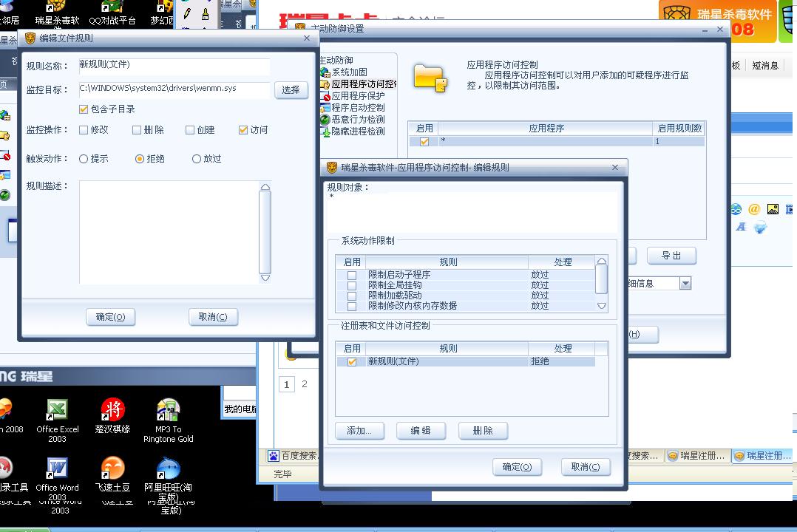
Task: Click 规则描述 scrollbar up arrow
Action: click(265, 187)
